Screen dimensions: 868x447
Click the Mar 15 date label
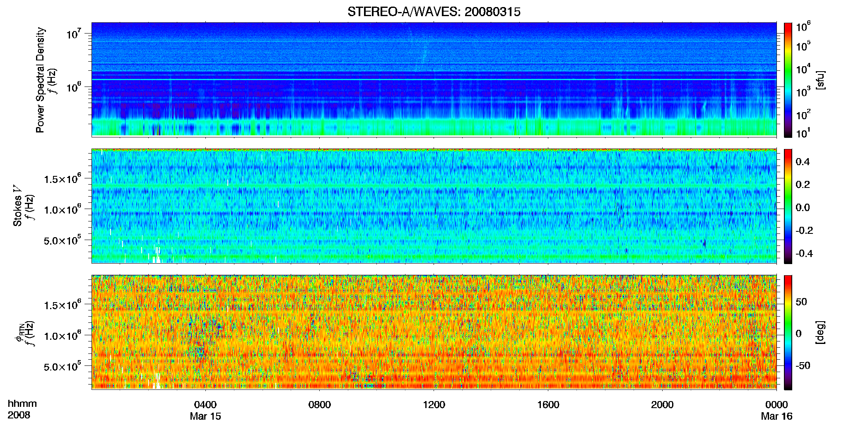pyautogui.click(x=205, y=416)
